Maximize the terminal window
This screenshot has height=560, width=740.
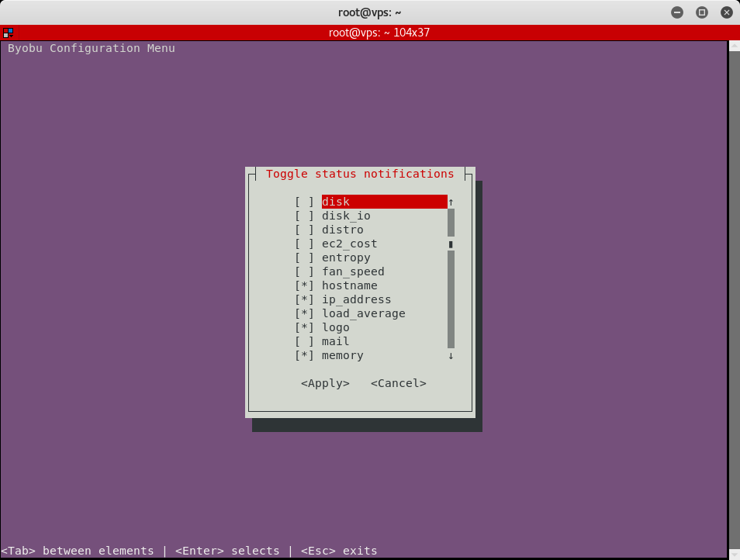pyautogui.click(x=702, y=12)
